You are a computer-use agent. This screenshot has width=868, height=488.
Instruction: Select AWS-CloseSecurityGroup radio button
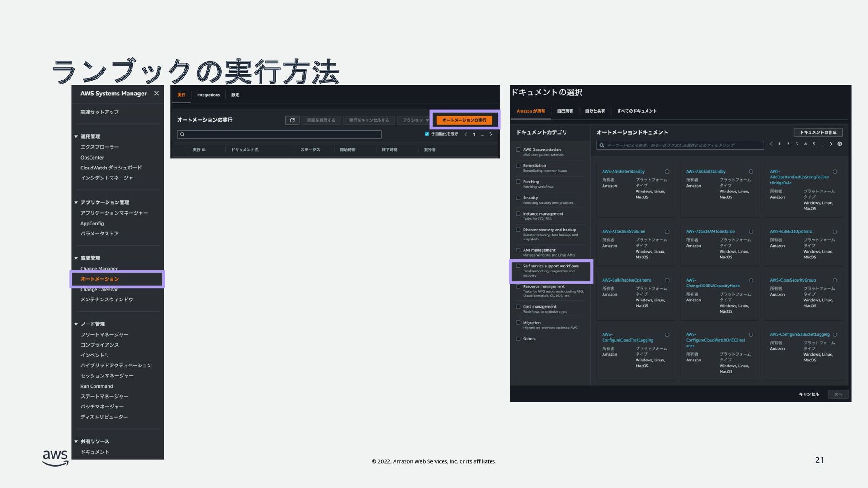[835, 281]
